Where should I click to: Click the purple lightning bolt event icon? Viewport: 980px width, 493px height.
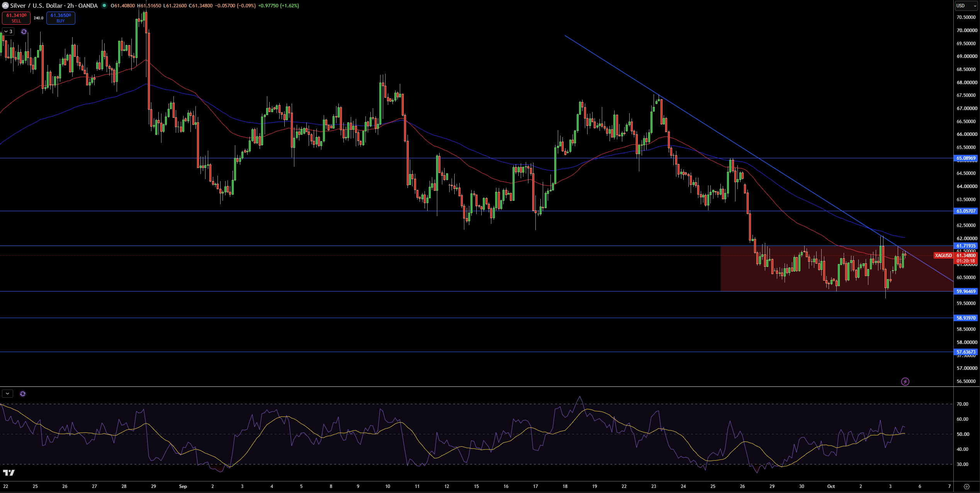point(905,382)
